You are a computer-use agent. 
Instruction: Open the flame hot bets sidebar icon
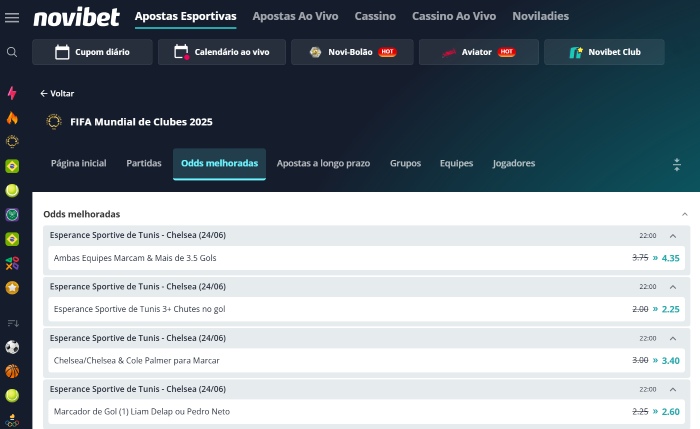tap(12, 117)
